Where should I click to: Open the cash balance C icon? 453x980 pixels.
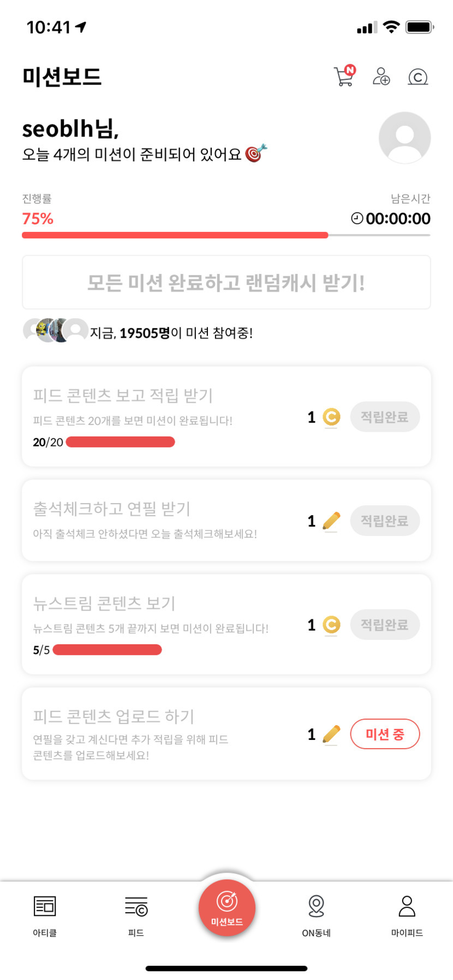click(418, 77)
